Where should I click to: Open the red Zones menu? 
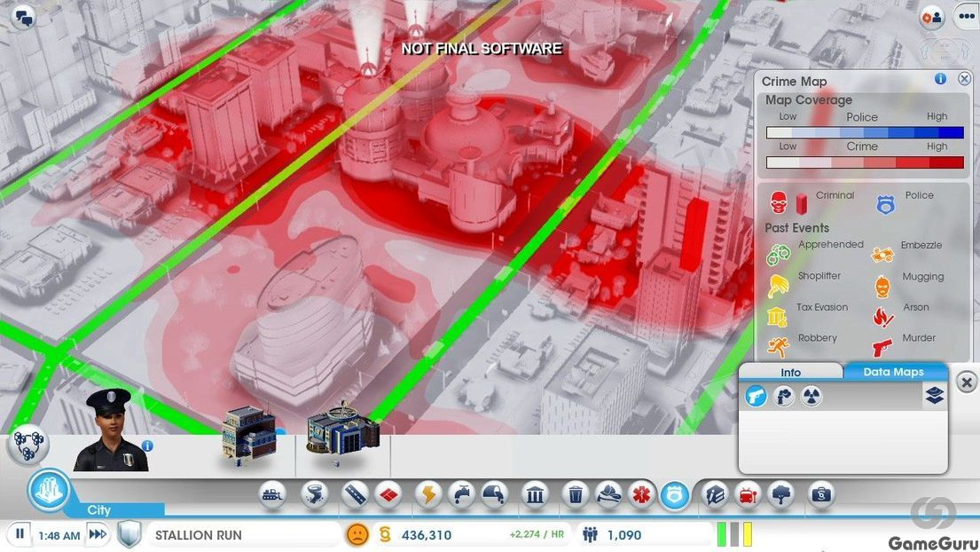[388, 495]
